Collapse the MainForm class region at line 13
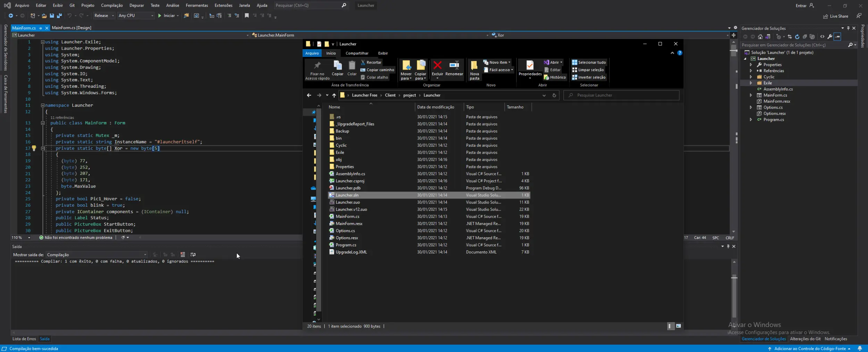 [x=43, y=123]
